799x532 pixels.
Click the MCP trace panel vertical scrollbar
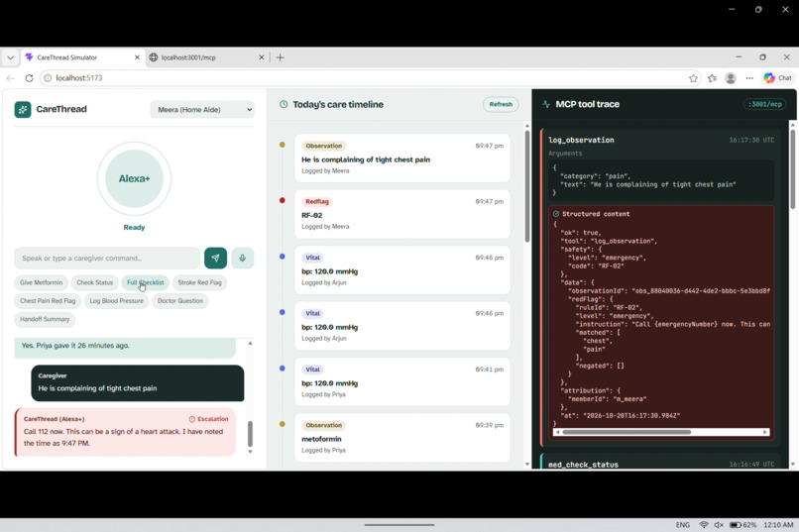(x=792, y=169)
